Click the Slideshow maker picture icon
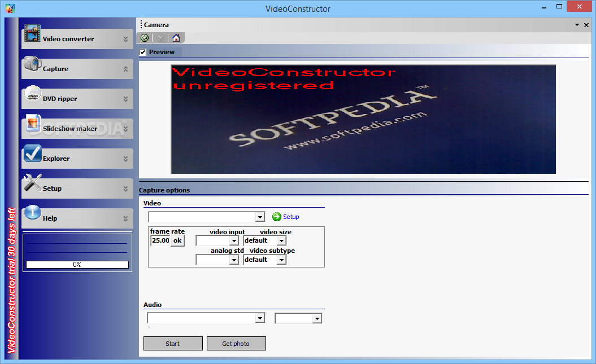Image resolution: width=596 pixels, height=364 pixels. (33, 123)
